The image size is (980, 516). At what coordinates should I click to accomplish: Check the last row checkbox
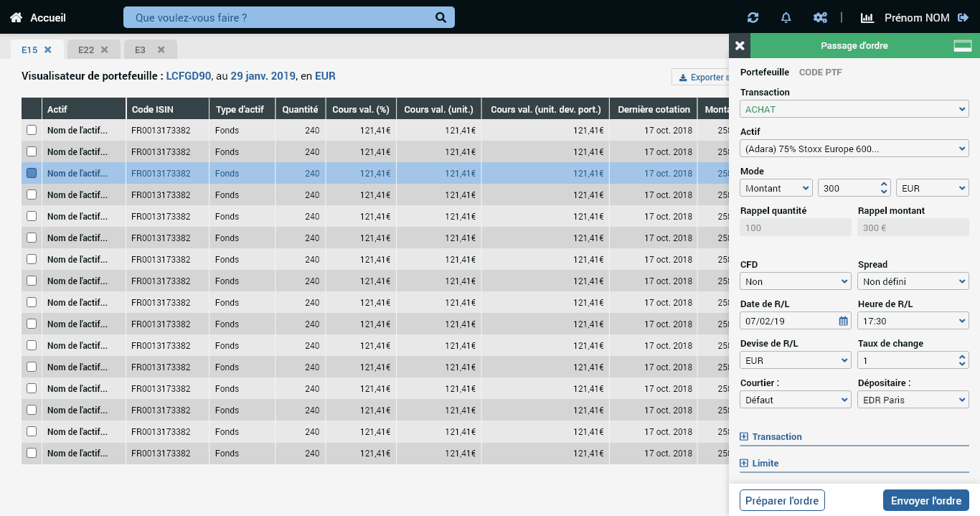[32, 454]
